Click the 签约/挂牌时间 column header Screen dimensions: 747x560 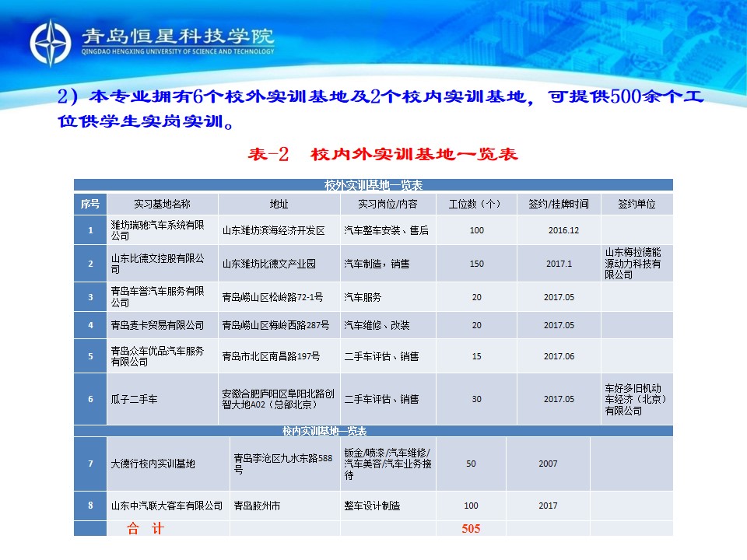pos(559,204)
